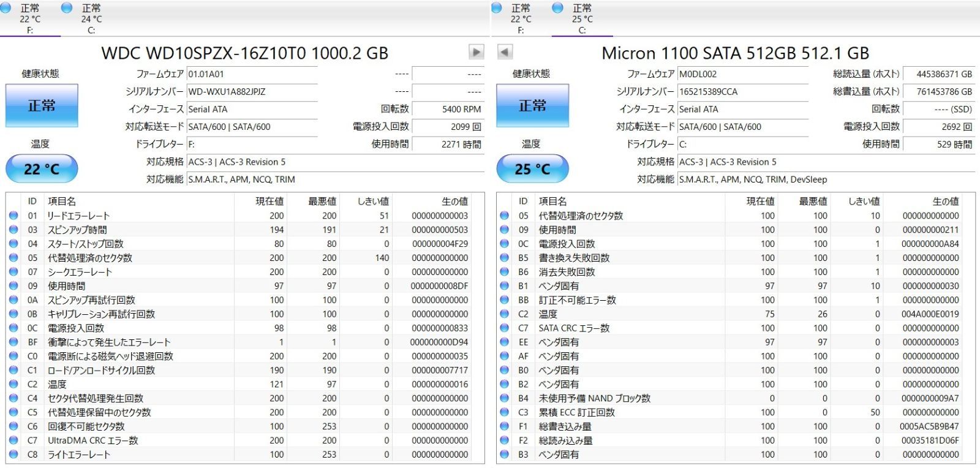Click the 総書込量 field showing 761453786 GB

coord(938,92)
